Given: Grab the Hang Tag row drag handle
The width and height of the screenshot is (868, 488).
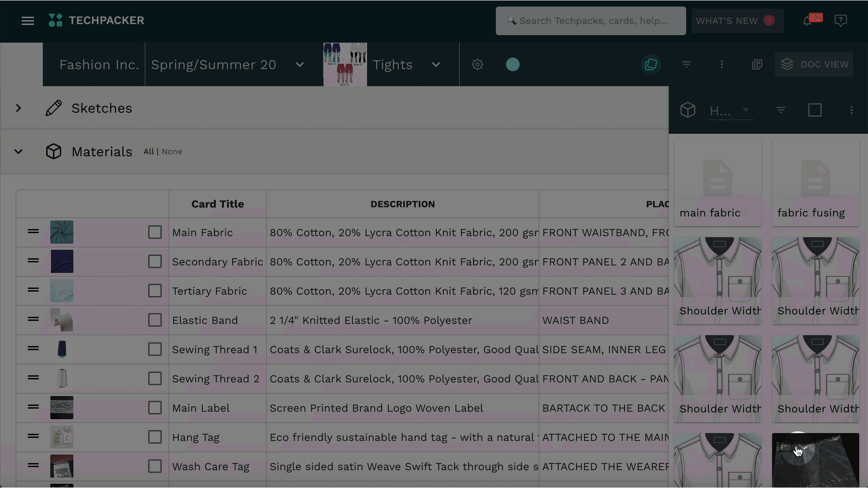Looking at the screenshot, I should [x=33, y=436].
